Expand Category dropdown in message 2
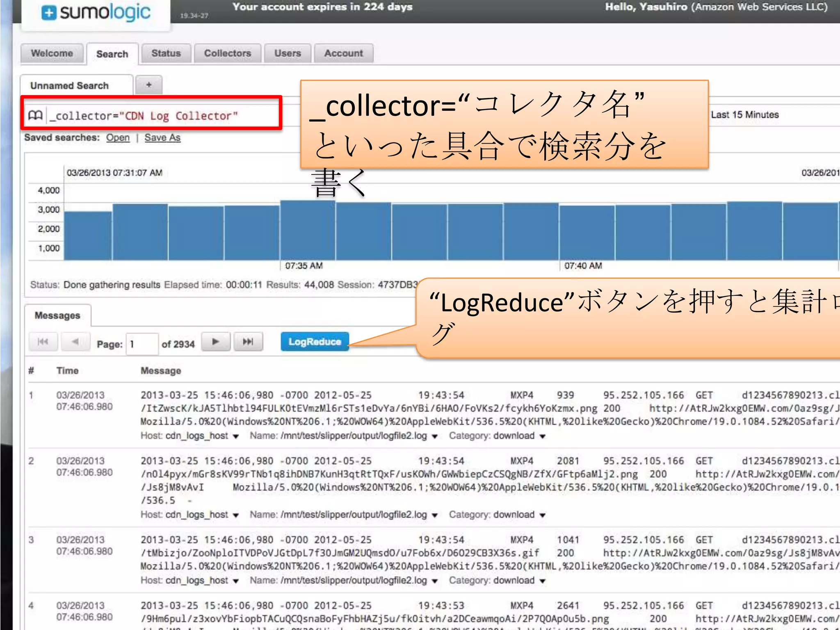Image resolution: width=840 pixels, height=630 pixels. [x=542, y=515]
